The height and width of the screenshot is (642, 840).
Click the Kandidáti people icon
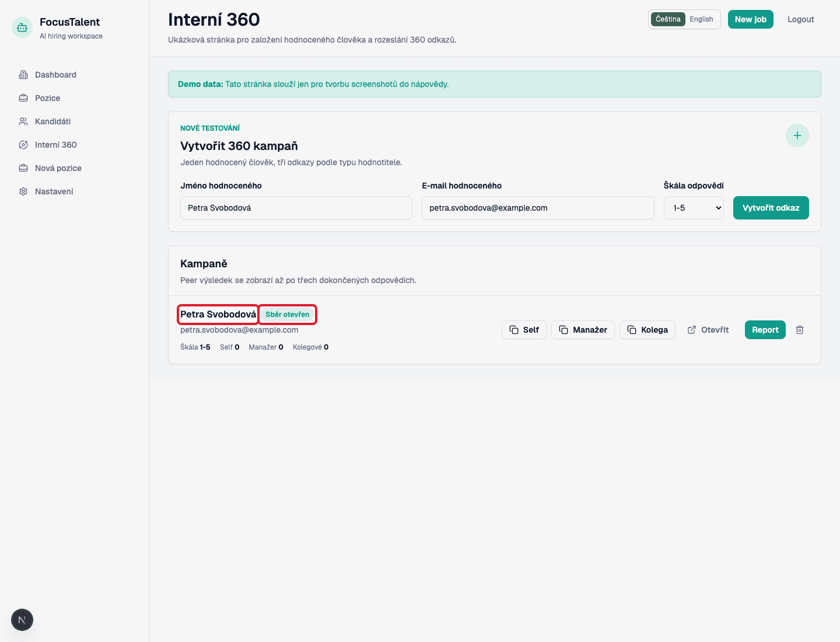pyautogui.click(x=23, y=121)
